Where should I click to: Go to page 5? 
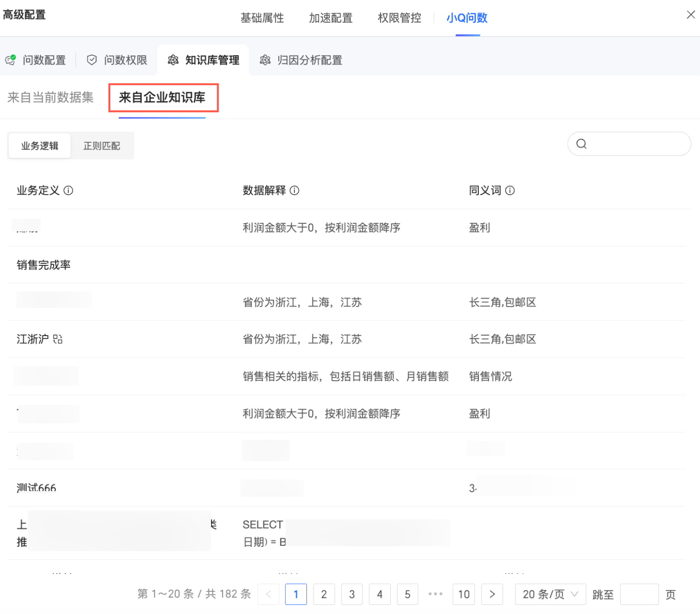408,594
